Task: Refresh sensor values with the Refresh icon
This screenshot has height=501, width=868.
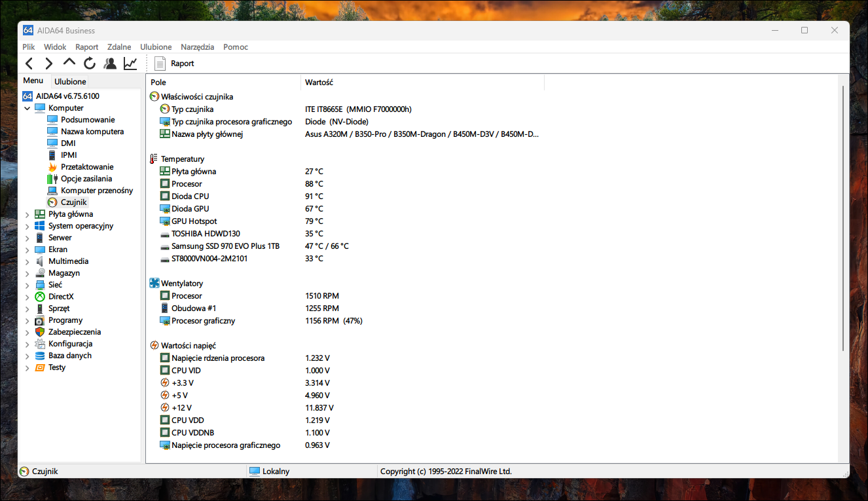Action: pos(90,64)
